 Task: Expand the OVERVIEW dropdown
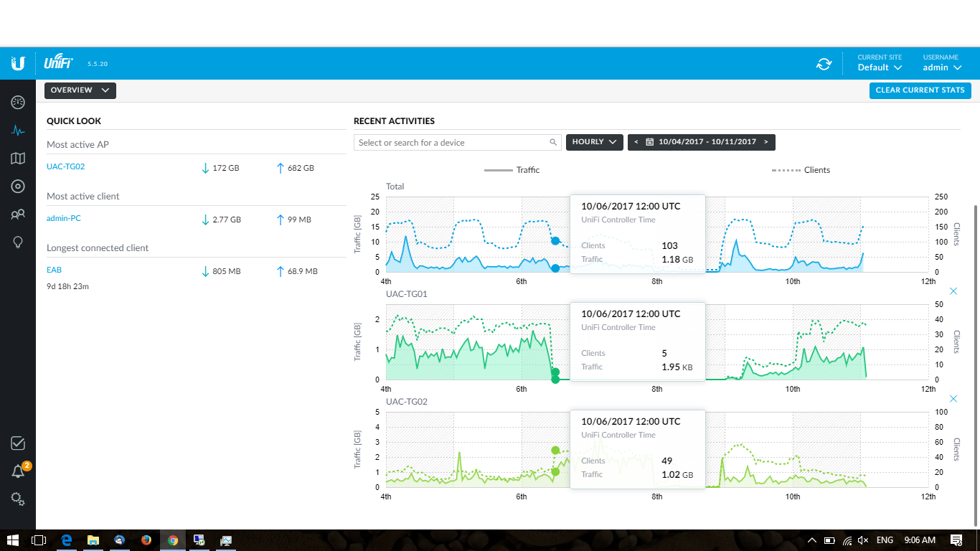[x=80, y=90]
